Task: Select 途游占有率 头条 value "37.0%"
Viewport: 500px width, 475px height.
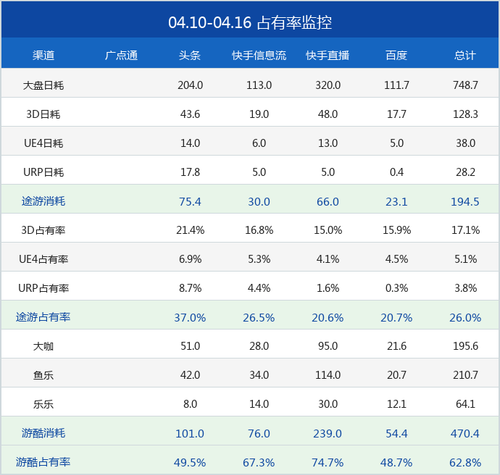Action: (x=190, y=318)
